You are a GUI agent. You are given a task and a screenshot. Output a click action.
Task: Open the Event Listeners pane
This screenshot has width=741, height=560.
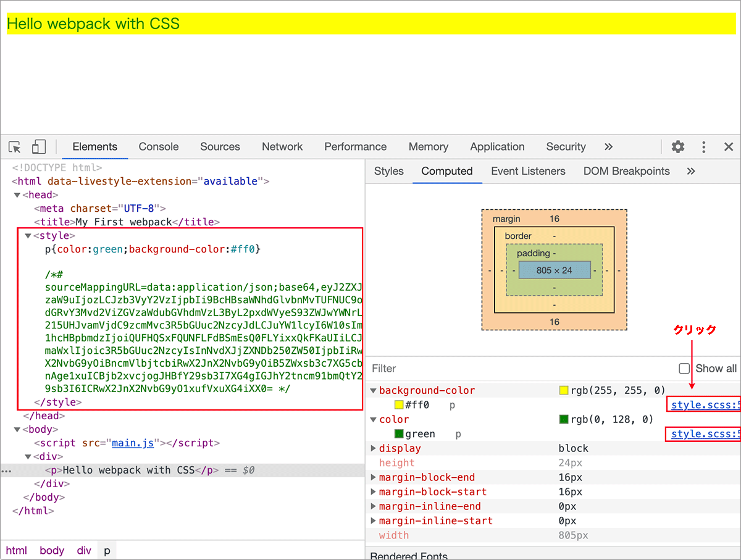[528, 172]
